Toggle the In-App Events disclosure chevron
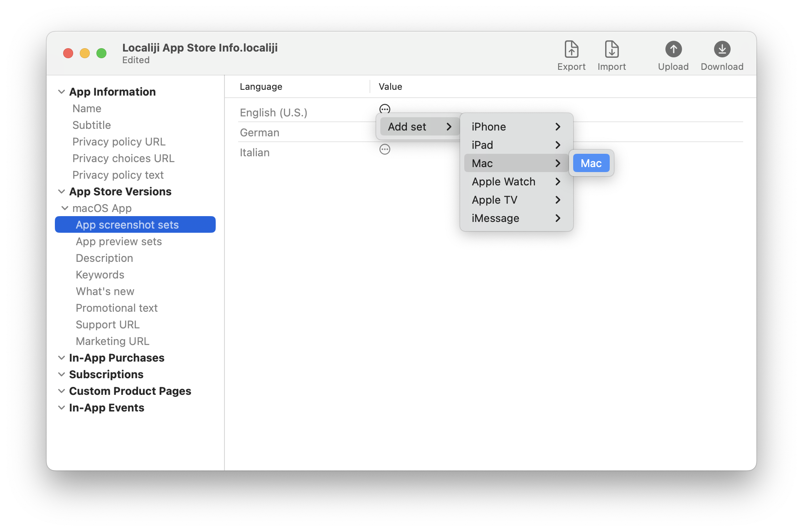803x532 pixels. tap(62, 408)
